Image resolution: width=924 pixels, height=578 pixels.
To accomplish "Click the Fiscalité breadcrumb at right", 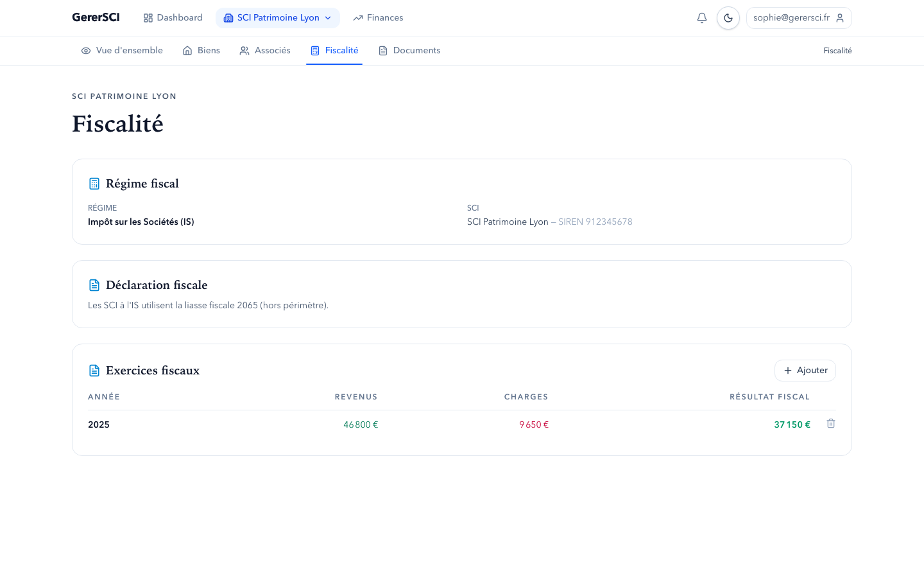I will click(x=837, y=51).
